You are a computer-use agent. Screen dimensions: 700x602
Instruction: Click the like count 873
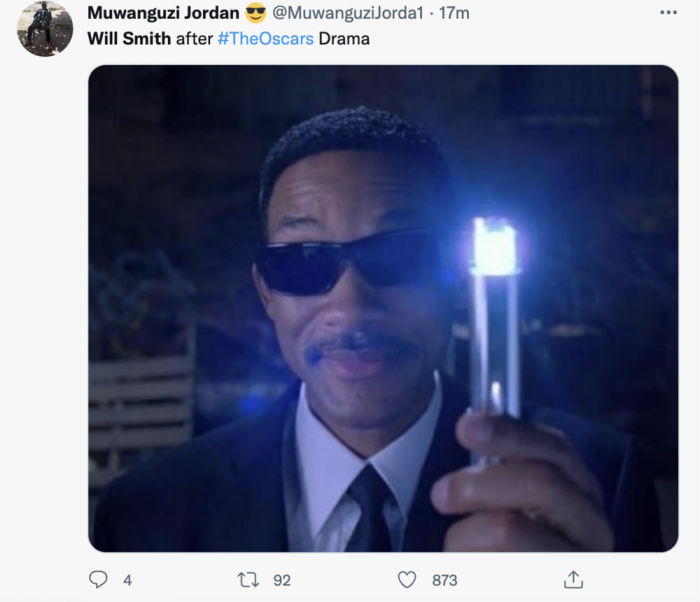pos(443,580)
